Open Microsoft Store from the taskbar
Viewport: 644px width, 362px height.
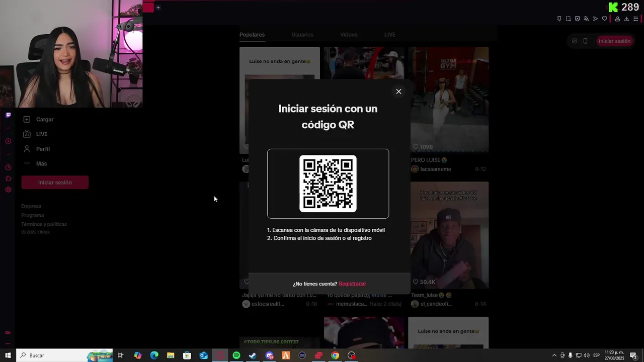click(x=187, y=355)
